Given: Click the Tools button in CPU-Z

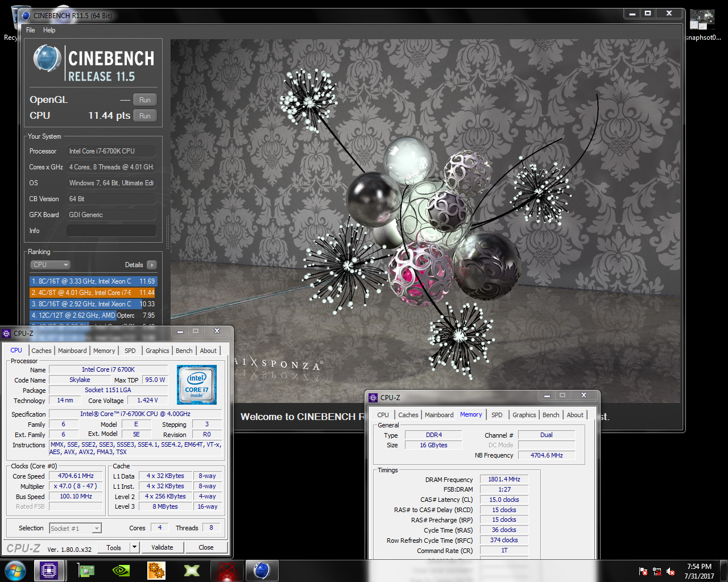Looking at the screenshot, I should point(114,547).
